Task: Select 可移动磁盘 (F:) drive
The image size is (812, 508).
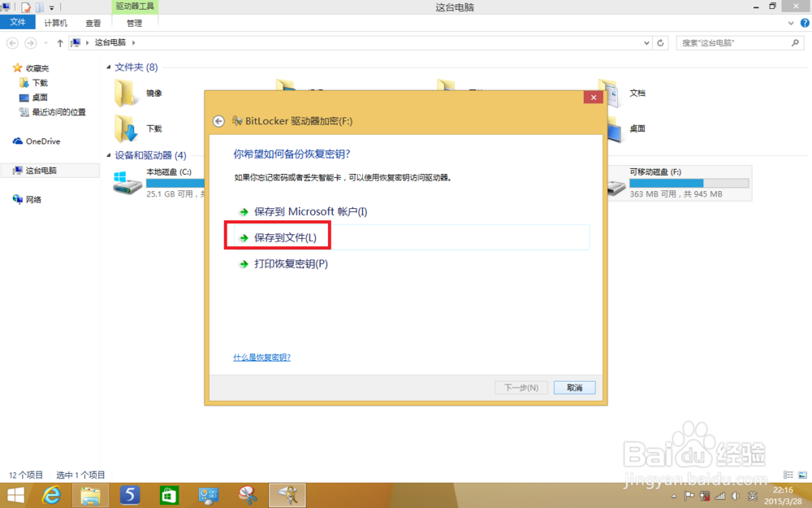Action: 678,183
